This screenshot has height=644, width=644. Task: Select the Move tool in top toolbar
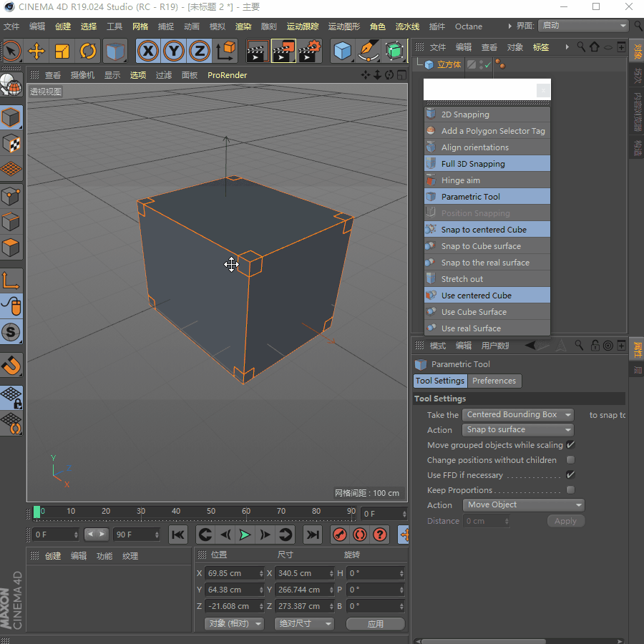point(36,51)
